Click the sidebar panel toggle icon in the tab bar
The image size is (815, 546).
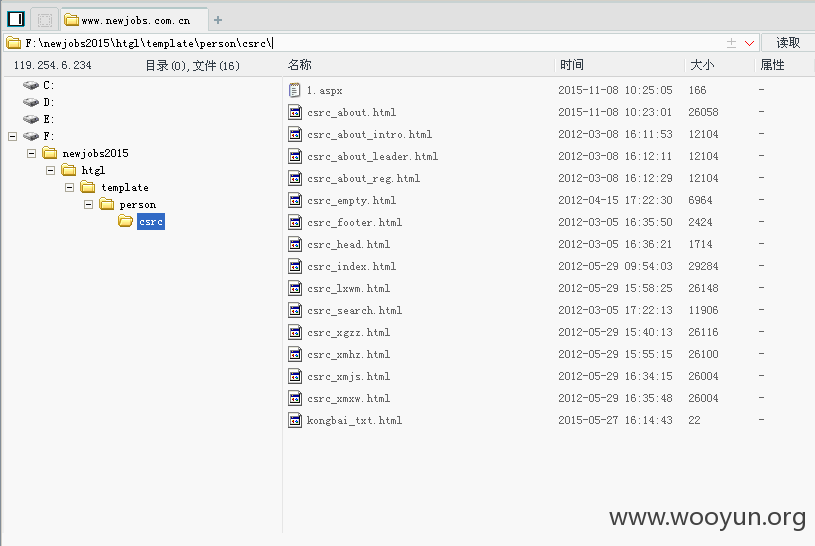[16, 19]
